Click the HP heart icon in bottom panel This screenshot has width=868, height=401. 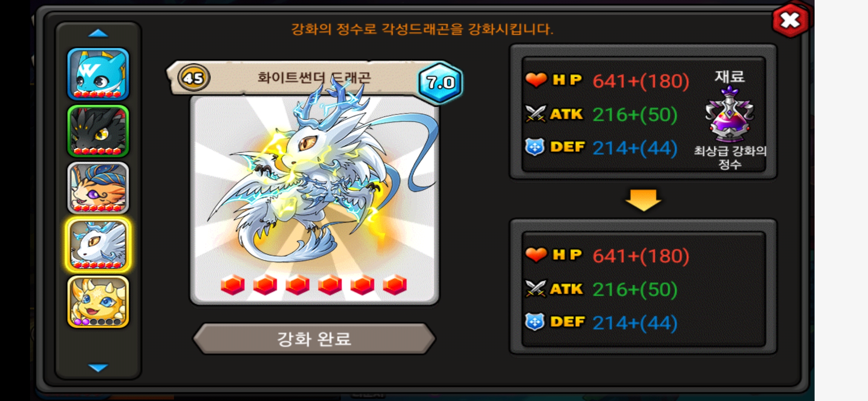536,255
